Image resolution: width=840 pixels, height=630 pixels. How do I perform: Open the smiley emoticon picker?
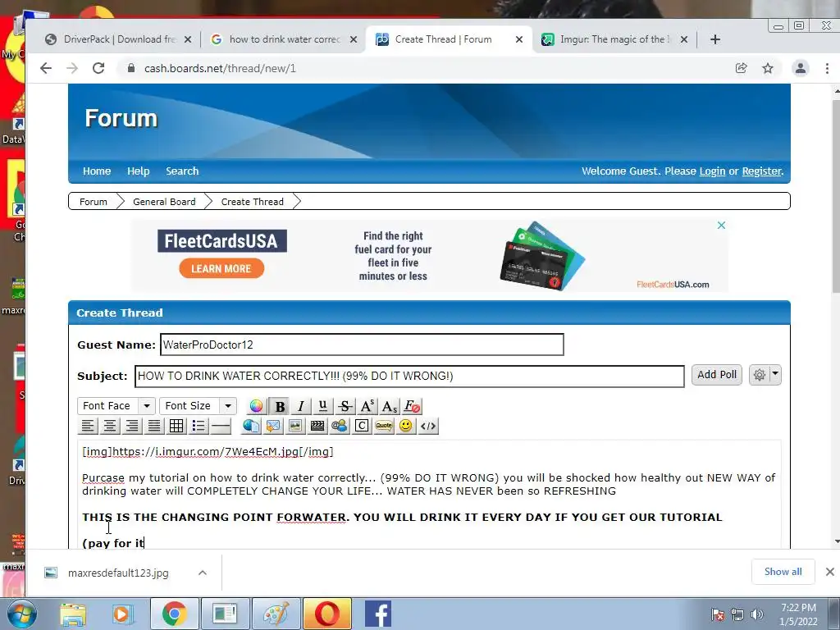[406, 426]
